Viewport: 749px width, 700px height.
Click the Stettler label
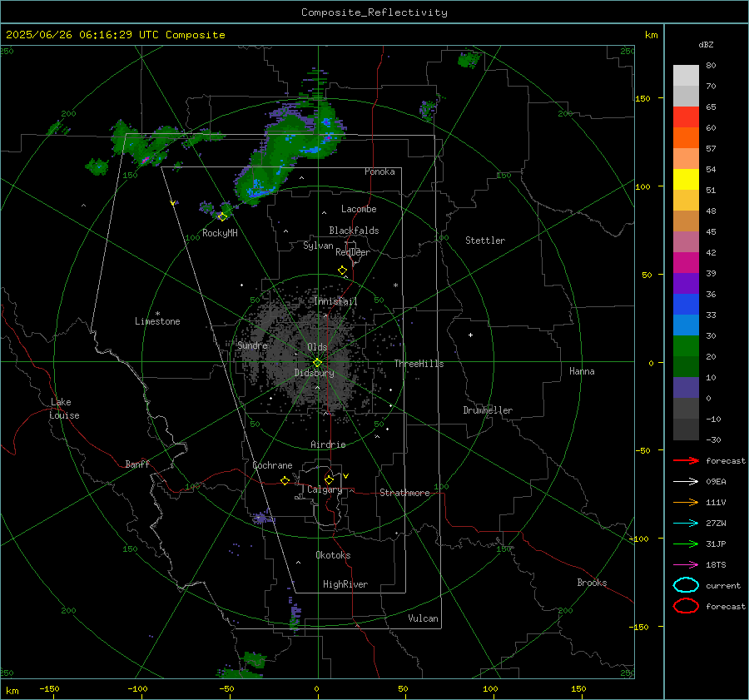click(x=485, y=241)
